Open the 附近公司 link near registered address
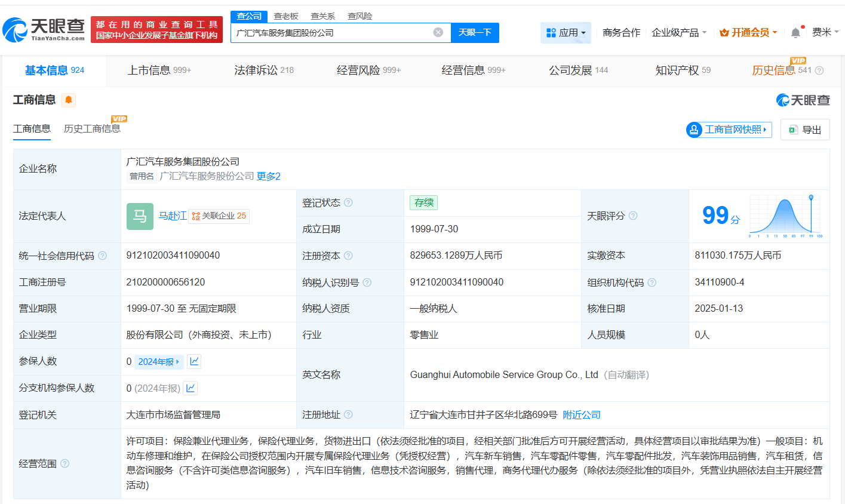 tap(581, 414)
